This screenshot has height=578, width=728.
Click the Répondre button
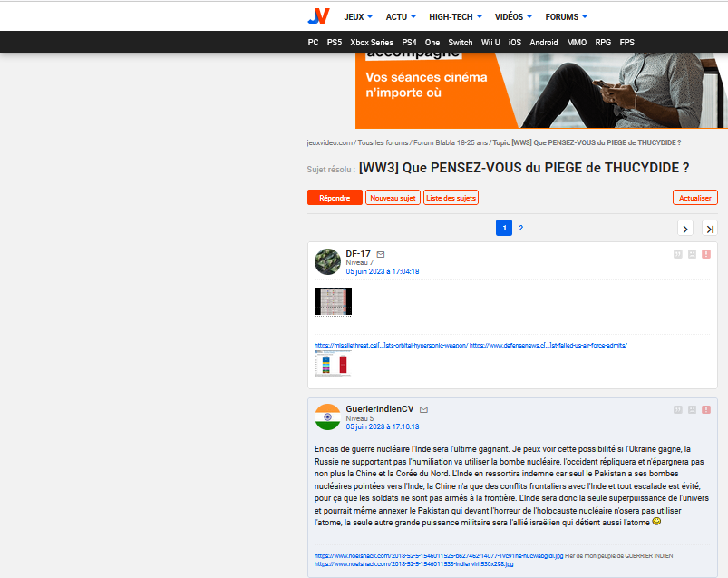pyautogui.click(x=335, y=198)
